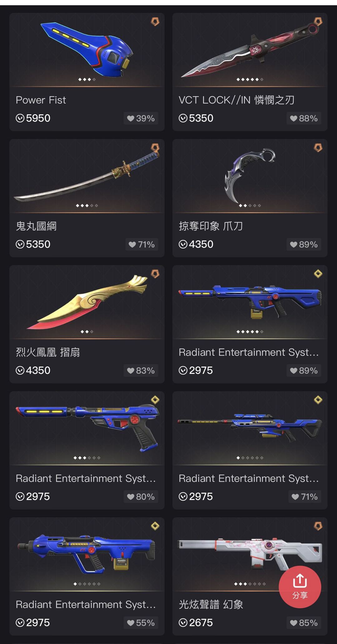Open the 光炫聲譜 幻象 title
Screen dimensions: 337x644
tap(211, 605)
